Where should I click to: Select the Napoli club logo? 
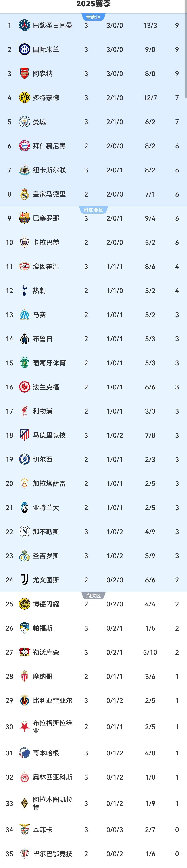click(24, 531)
